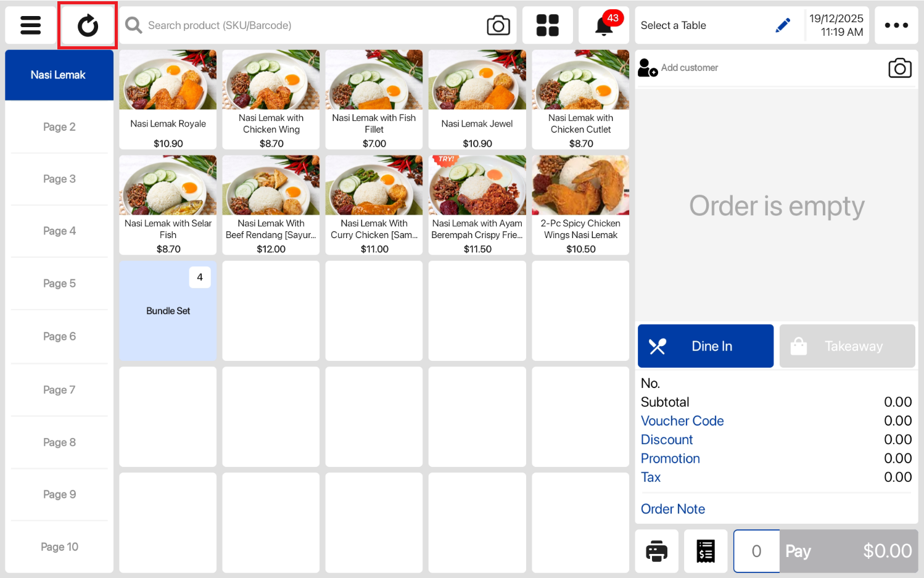
Task: Open the Order Note link
Action: [672, 509]
